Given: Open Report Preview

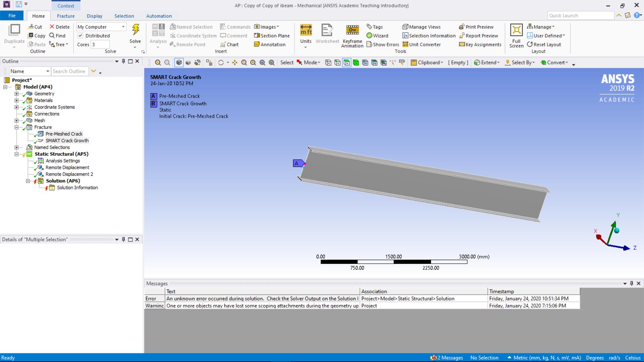Looking at the screenshot, I should [479, 36].
